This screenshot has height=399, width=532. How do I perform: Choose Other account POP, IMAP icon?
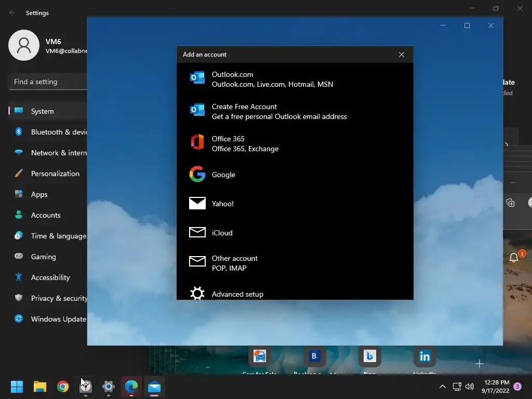[x=197, y=261]
